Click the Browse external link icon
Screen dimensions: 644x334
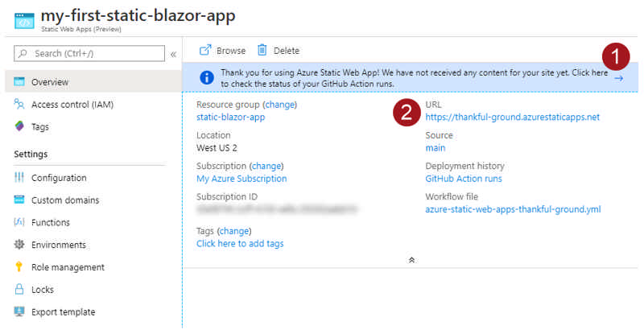(x=205, y=50)
